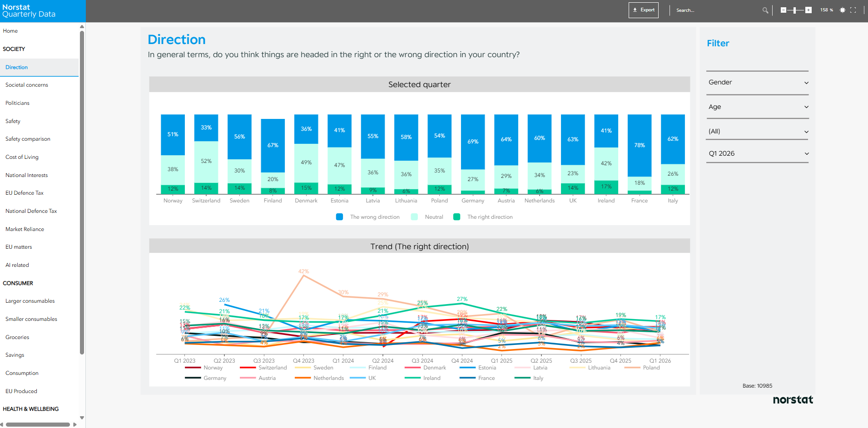This screenshot has height=428, width=868.
Task: Go to Cost of Living page
Action: 22,157
